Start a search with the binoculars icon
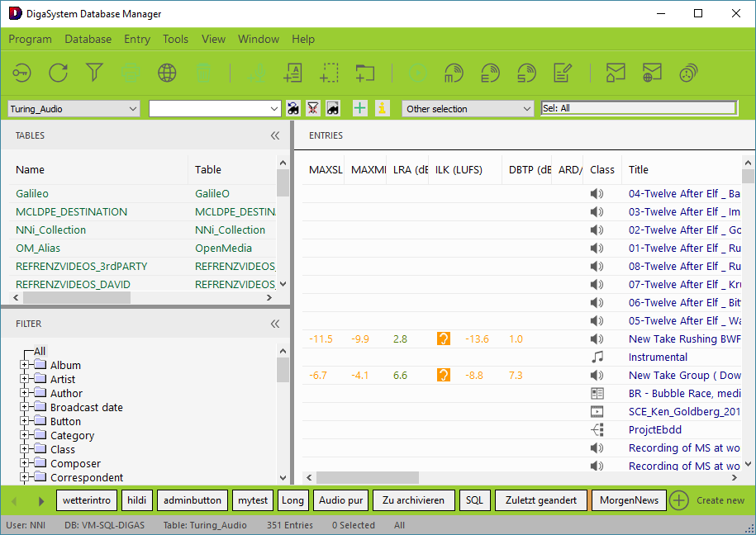 [x=293, y=108]
